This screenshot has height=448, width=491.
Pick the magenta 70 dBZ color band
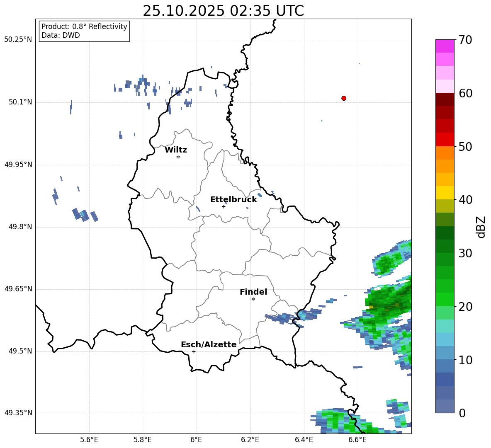tap(445, 46)
